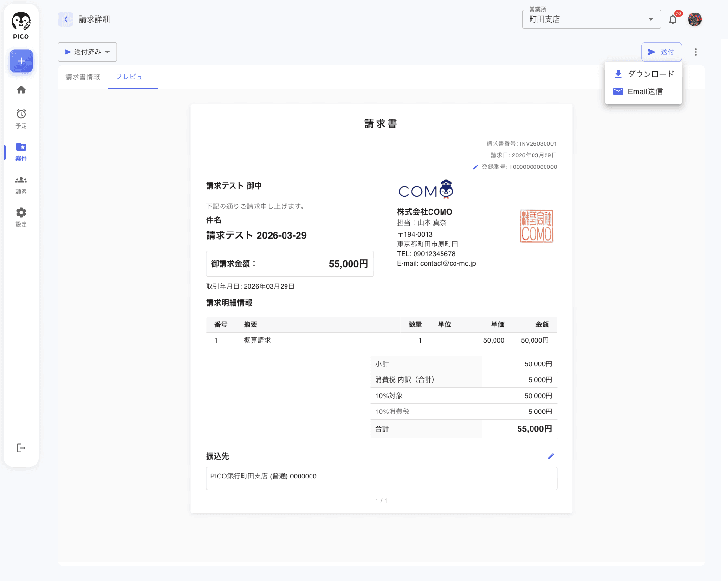
Task: Click 取引年月日 date line
Action: click(x=250, y=286)
